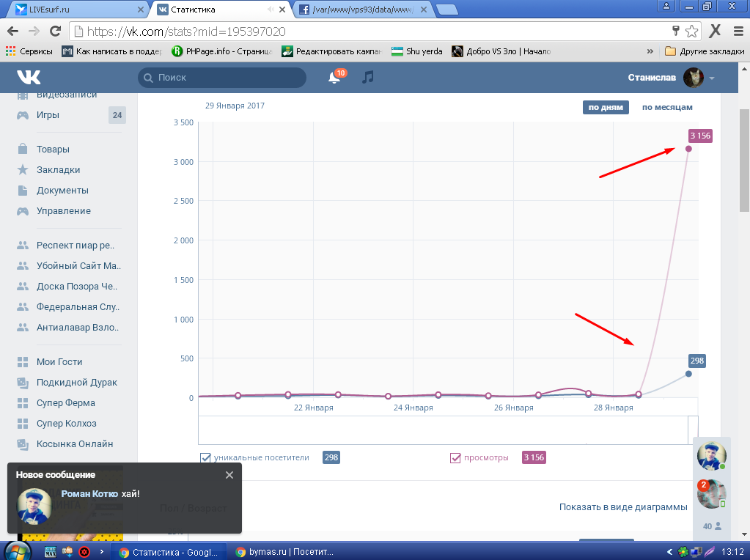This screenshot has width=750, height=560.
Task: Click the chart range slider handle
Action: (693, 429)
